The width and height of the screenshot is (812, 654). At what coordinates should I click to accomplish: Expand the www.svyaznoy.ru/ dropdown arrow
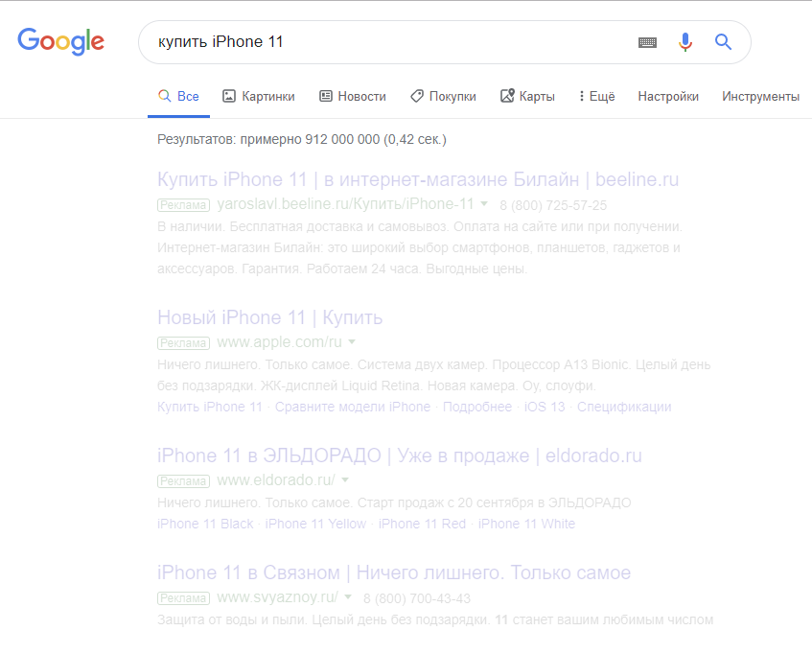(x=349, y=597)
